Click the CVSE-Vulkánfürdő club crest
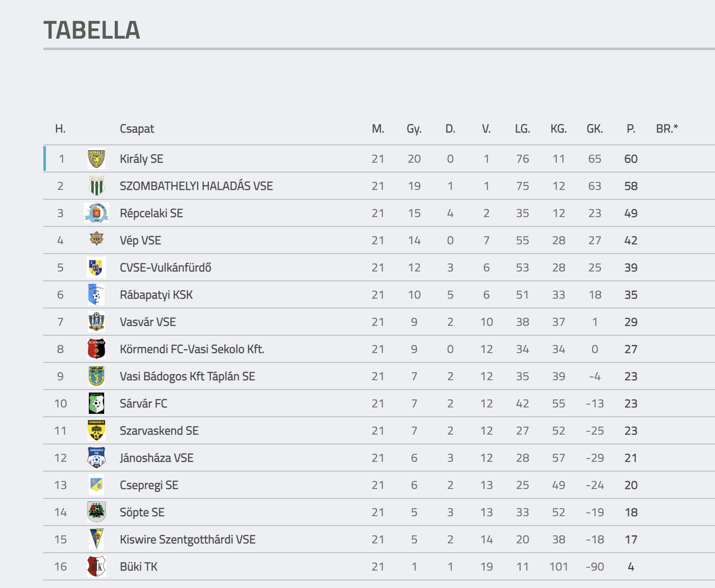The height and width of the screenshot is (588, 715). coord(96,268)
